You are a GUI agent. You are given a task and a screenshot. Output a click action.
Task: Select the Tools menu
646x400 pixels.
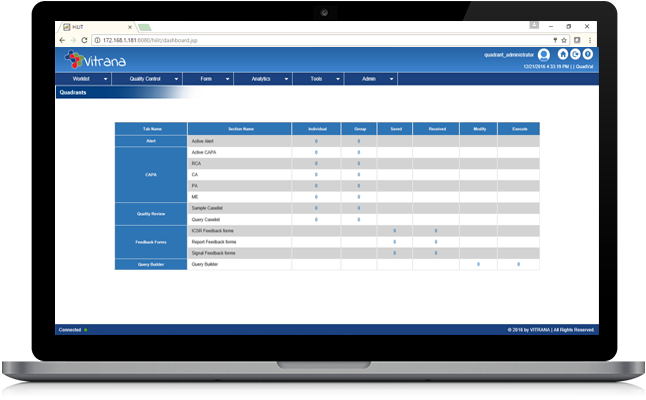[319, 78]
